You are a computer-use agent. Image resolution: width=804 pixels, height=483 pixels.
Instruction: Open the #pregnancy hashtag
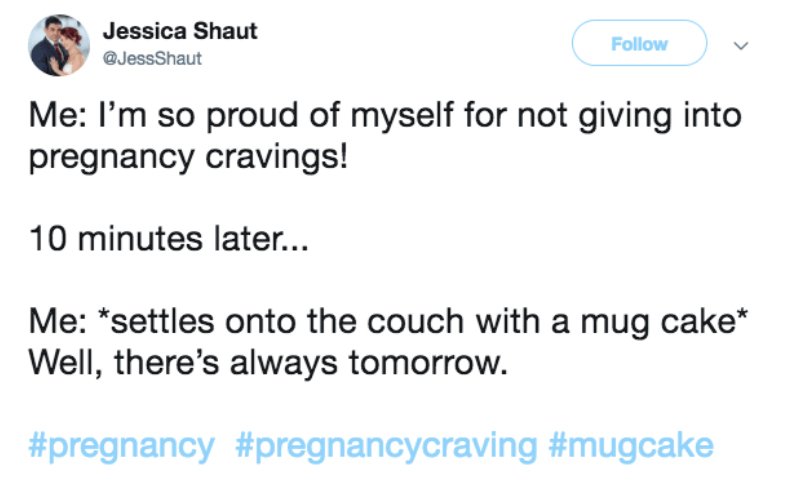click(x=121, y=447)
